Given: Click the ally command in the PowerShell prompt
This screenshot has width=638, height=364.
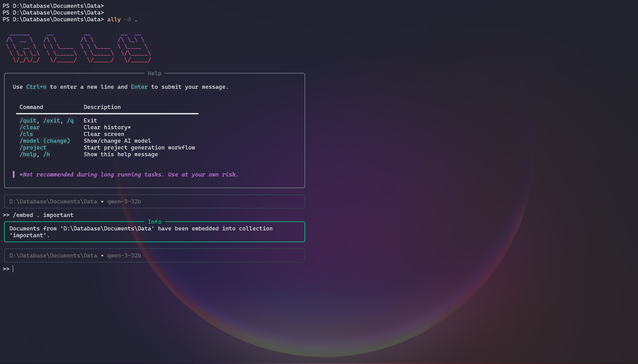Looking at the screenshot, I should (x=114, y=20).
